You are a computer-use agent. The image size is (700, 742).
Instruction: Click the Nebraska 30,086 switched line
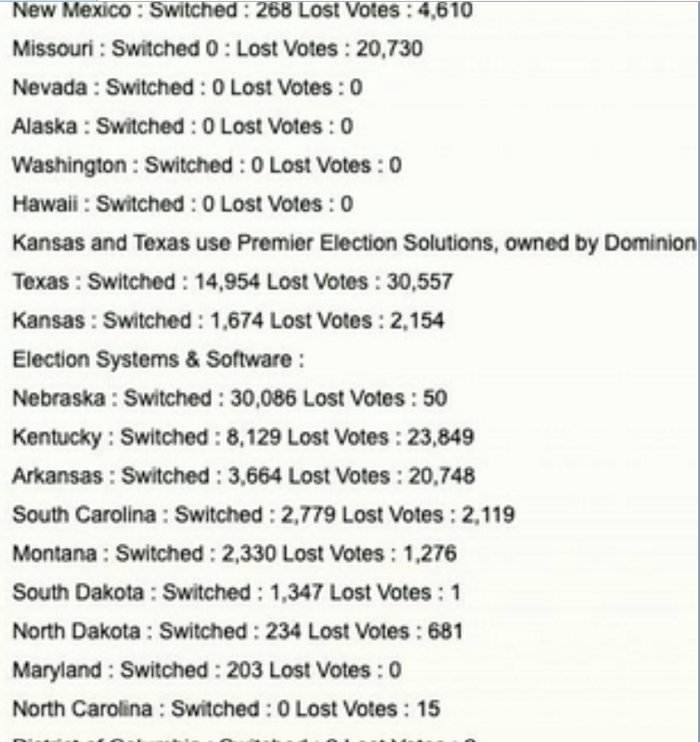pos(230,398)
